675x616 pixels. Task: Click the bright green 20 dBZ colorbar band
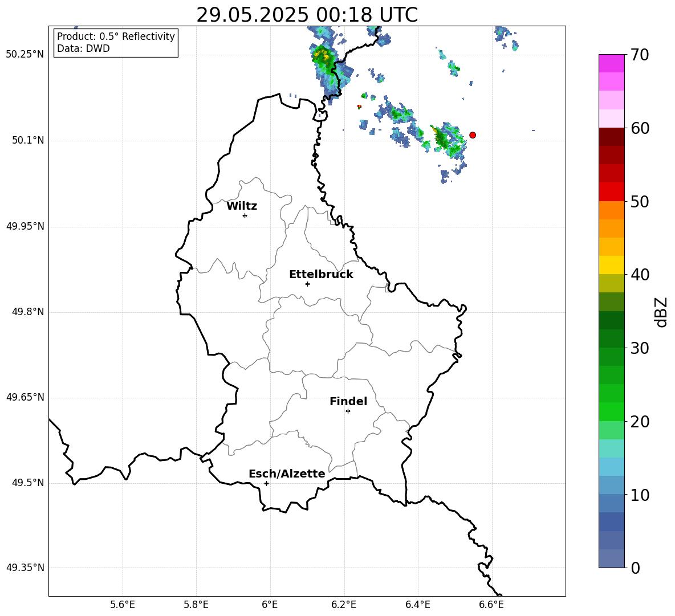pyautogui.click(x=611, y=411)
